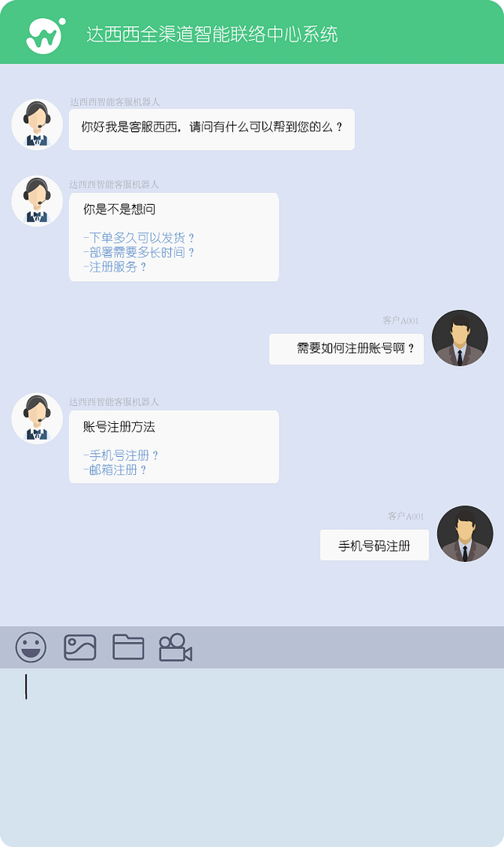Click the greeting message from 客服西西

point(212,130)
